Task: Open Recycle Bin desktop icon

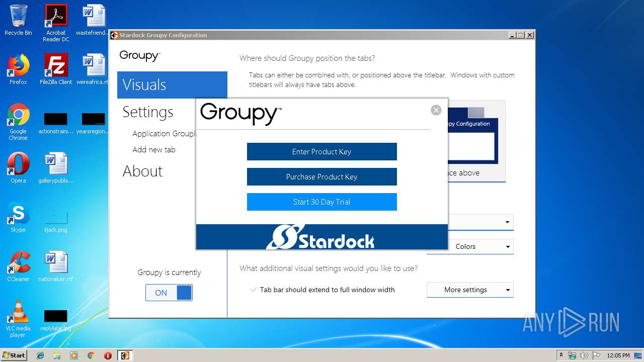Action: 18,20
